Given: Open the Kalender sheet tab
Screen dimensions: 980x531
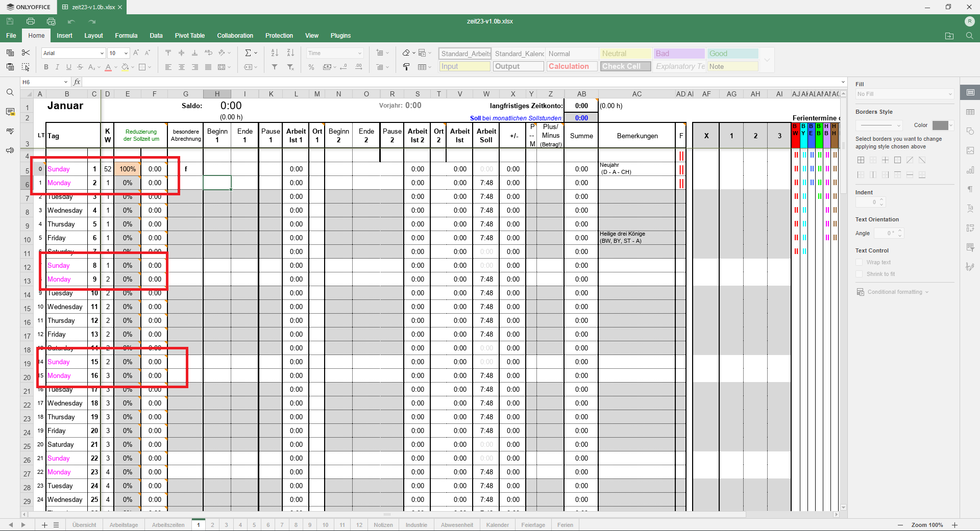Looking at the screenshot, I should pyautogui.click(x=498, y=524).
